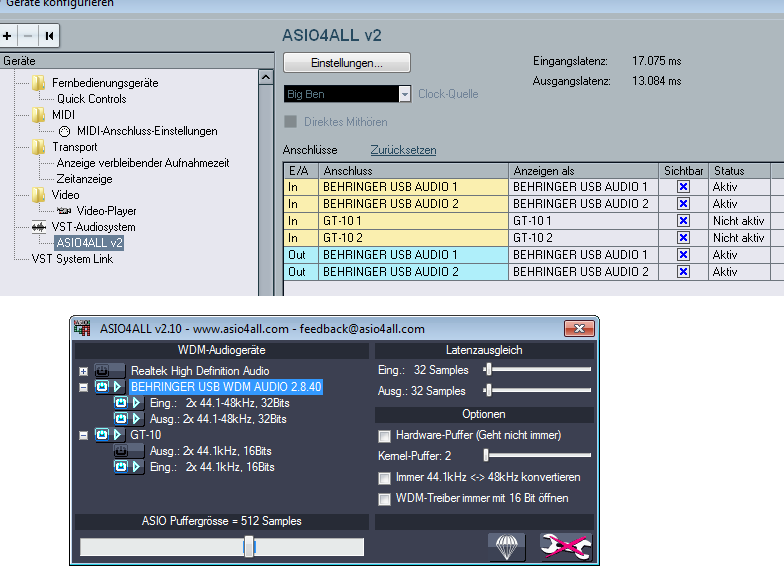Click play arrow beside Behringer Ausg. 32Bits
Image resolution: width=784 pixels, height=578 pixels.
pos(136,418)
